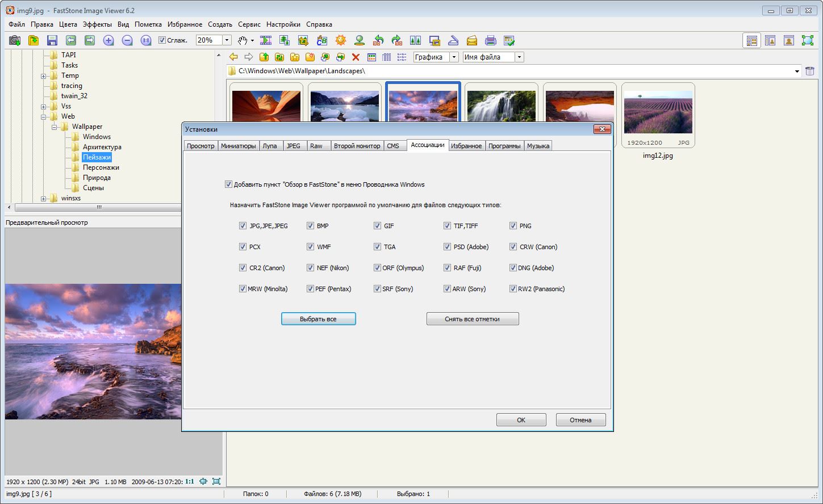
Task: Disable the "Обзор в FastStone" Explorer menu option
Action: (228, 184)
